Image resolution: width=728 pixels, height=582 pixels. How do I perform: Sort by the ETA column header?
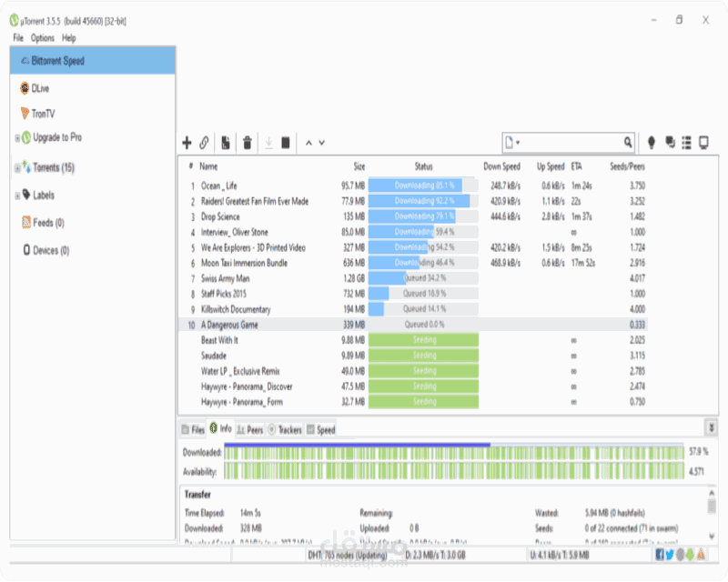[576, 166]
